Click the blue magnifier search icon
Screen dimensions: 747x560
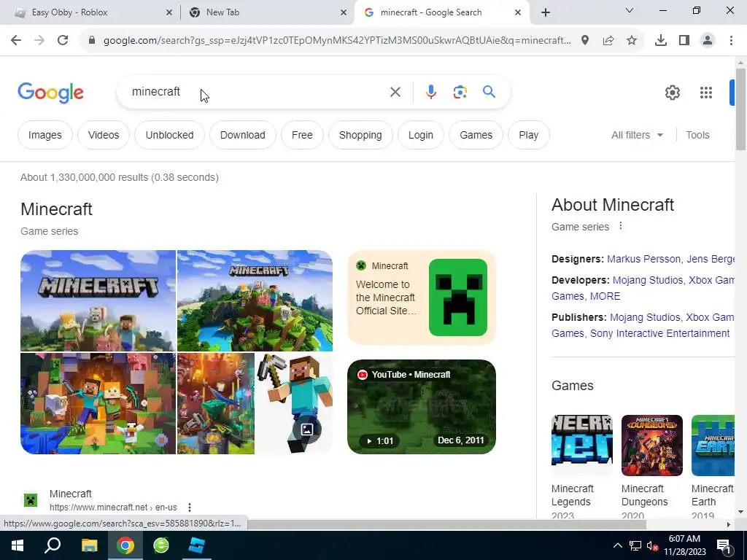489,91
